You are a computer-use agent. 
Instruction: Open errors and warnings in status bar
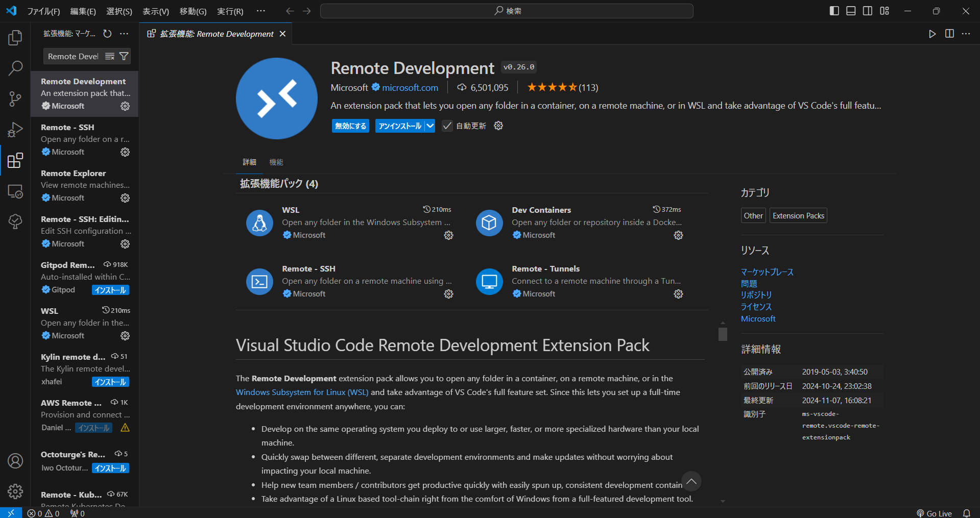click(x=43, y=513)
